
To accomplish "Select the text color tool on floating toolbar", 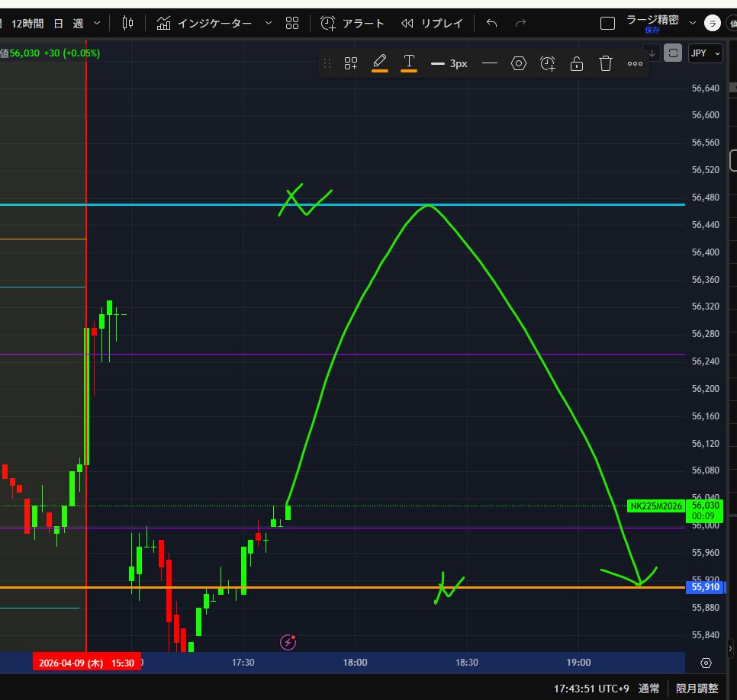I will coord(409,61).
